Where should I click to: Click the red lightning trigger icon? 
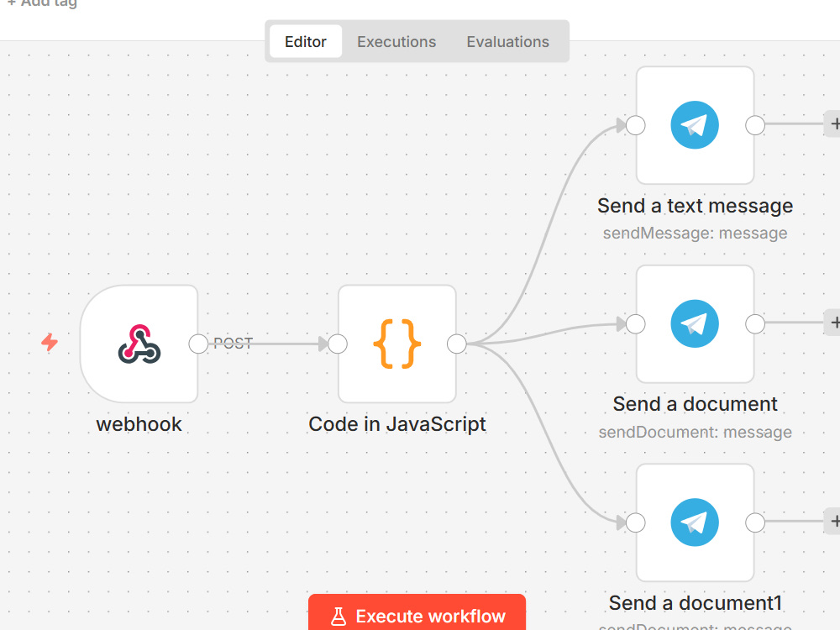[50, 342]
